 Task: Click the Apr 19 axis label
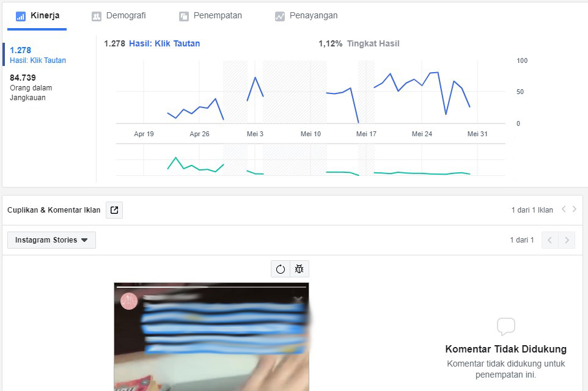tap(144, 134)
